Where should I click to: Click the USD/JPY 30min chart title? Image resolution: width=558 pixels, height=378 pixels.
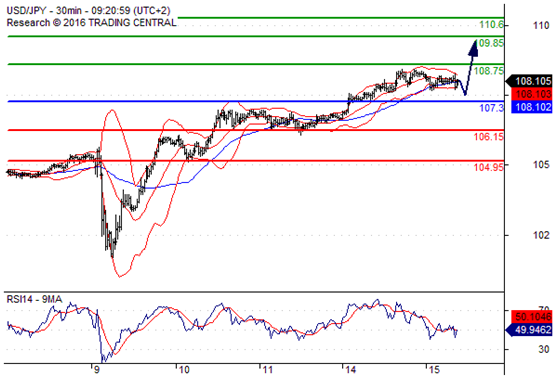point(89,11)
